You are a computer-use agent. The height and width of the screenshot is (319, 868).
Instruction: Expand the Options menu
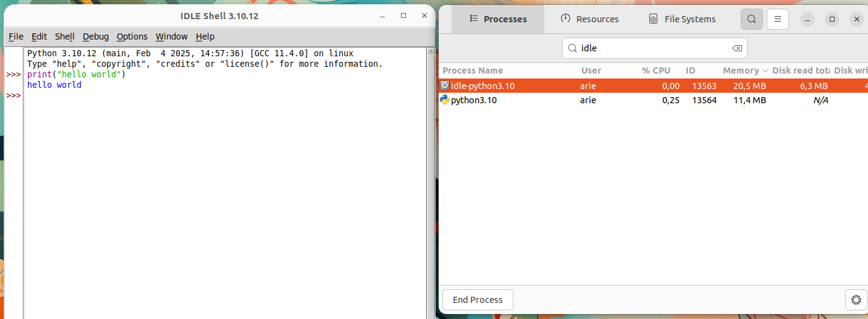pyautogui.click(x=132, y=36)
